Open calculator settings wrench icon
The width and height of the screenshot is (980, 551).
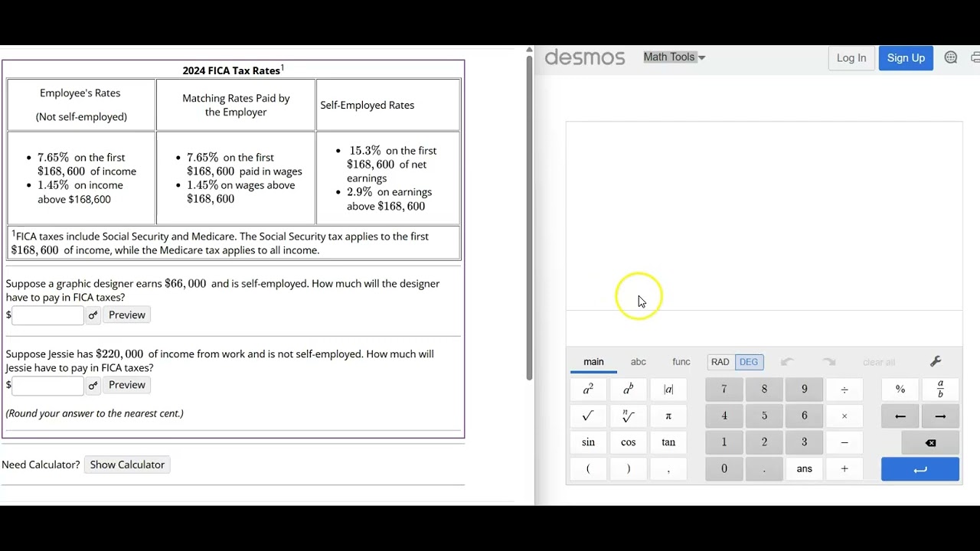tap(936, 362)
